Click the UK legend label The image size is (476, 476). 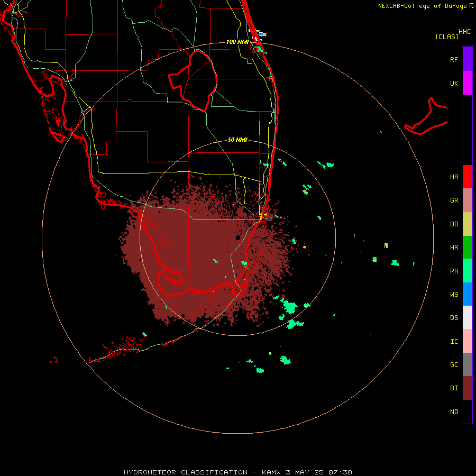click(454, 83)
